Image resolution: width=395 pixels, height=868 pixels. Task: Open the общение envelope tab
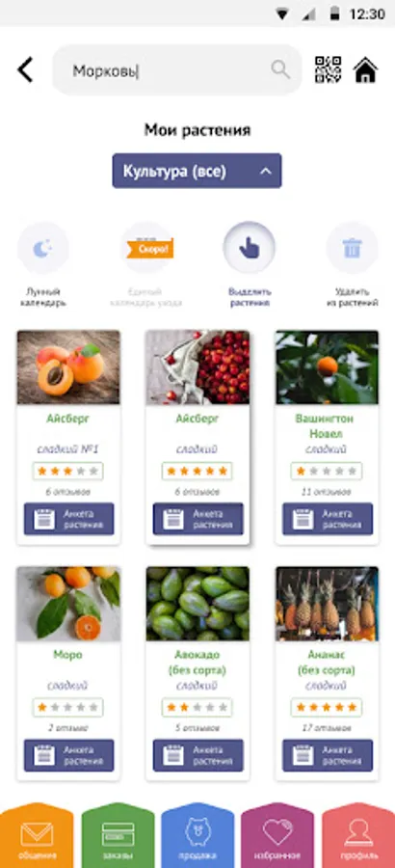tap(37, 835)
